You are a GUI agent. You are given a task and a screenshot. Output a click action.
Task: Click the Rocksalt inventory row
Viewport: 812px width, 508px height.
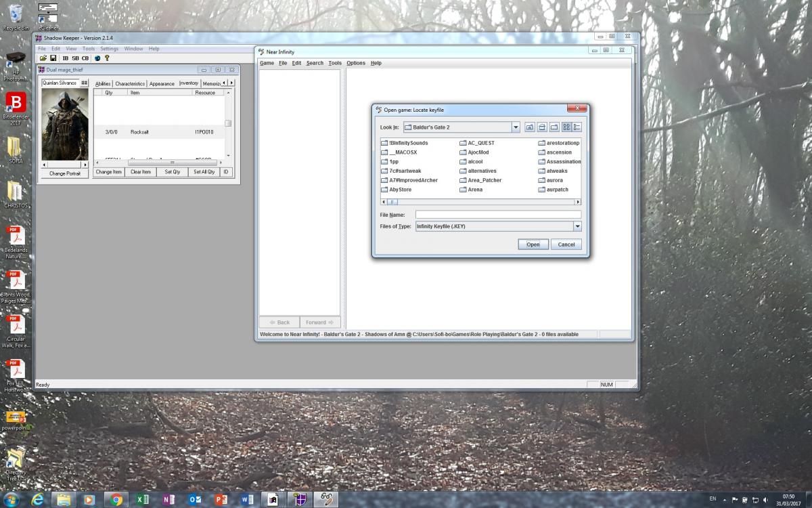(159, 132)
